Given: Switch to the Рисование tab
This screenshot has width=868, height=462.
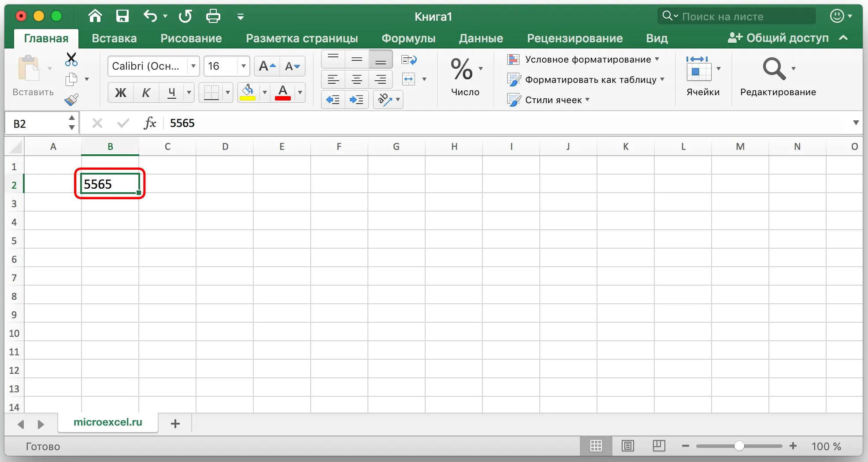Looking at the screenshot, I should 191,38.
